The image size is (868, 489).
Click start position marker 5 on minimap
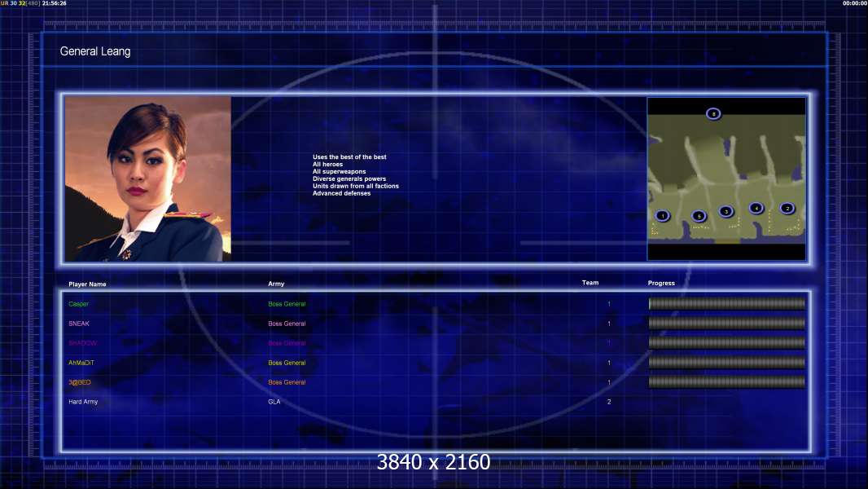699,216
